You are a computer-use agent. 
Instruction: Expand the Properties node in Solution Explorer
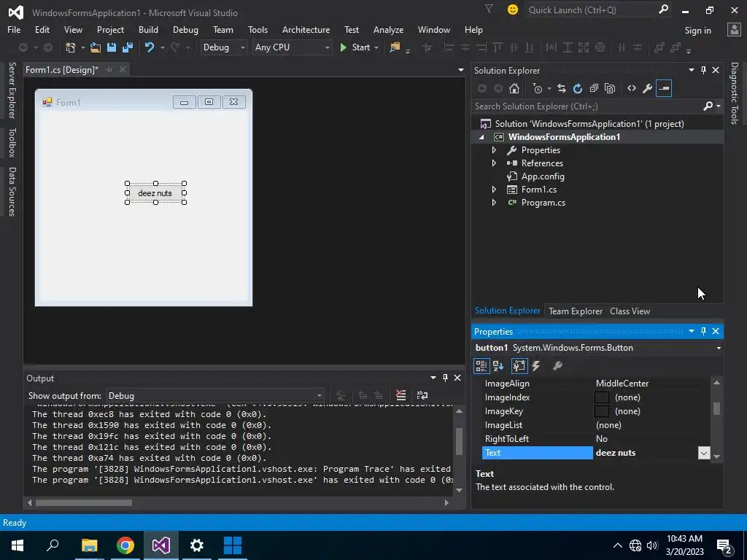494,150
